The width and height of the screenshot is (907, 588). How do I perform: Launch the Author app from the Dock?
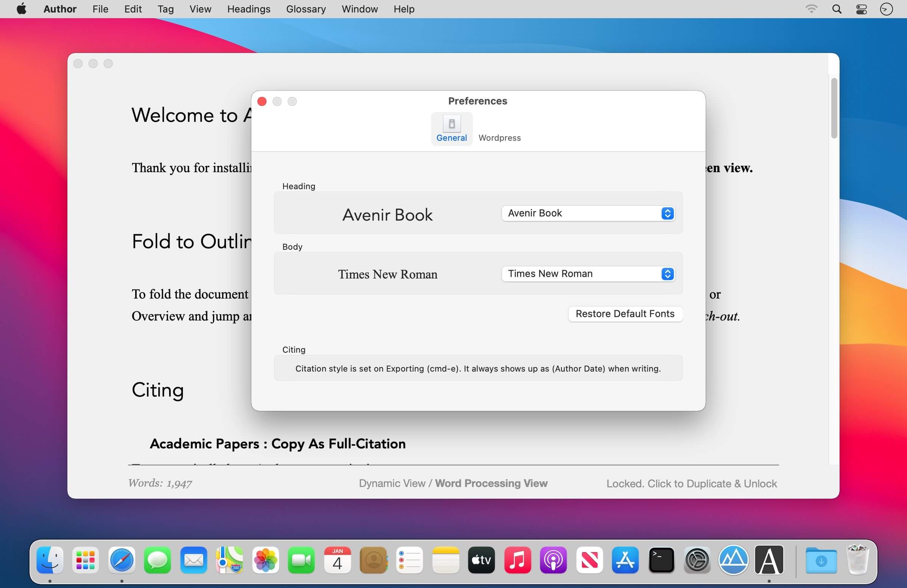[769, 560]
